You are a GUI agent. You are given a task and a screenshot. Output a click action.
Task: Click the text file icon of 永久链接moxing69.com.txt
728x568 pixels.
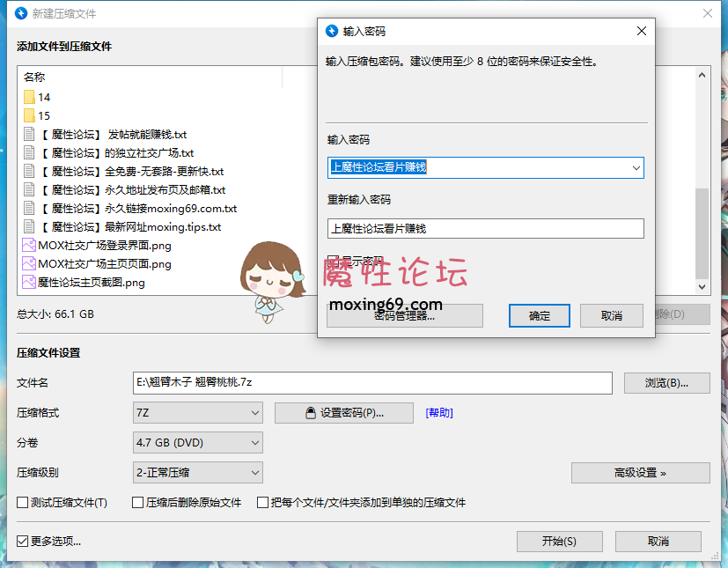coord(28,208)
